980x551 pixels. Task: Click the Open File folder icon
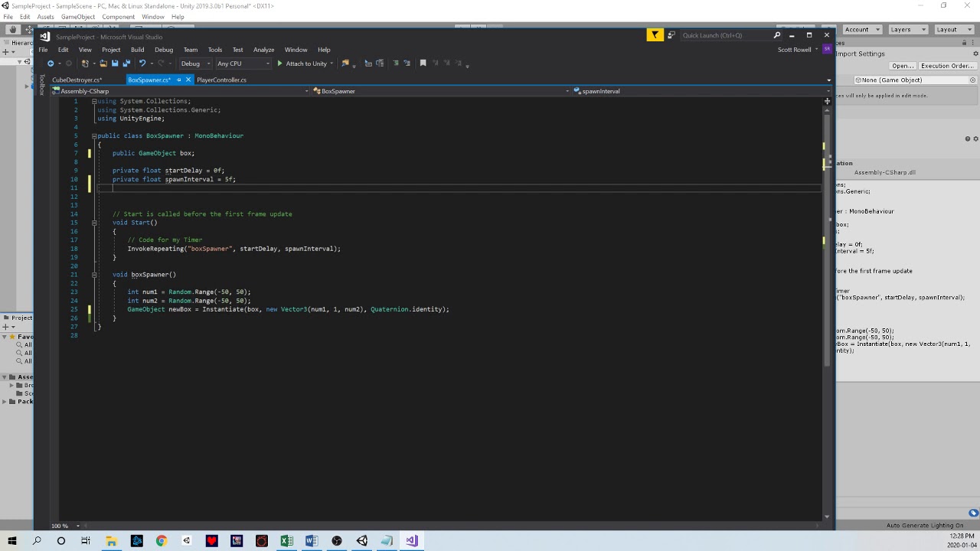[103, 64]
